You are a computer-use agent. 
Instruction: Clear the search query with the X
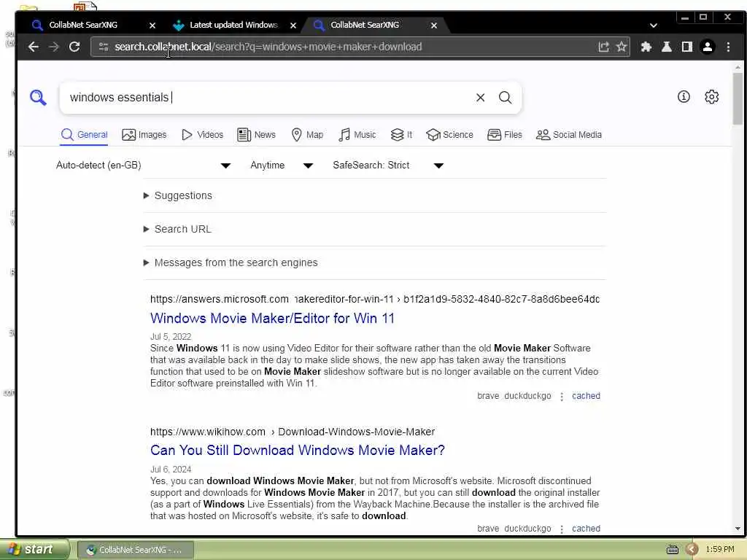coord(480,98)
